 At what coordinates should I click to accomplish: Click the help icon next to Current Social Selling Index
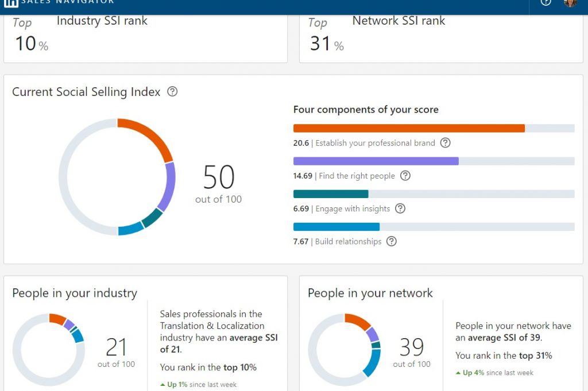pos(172,91)
